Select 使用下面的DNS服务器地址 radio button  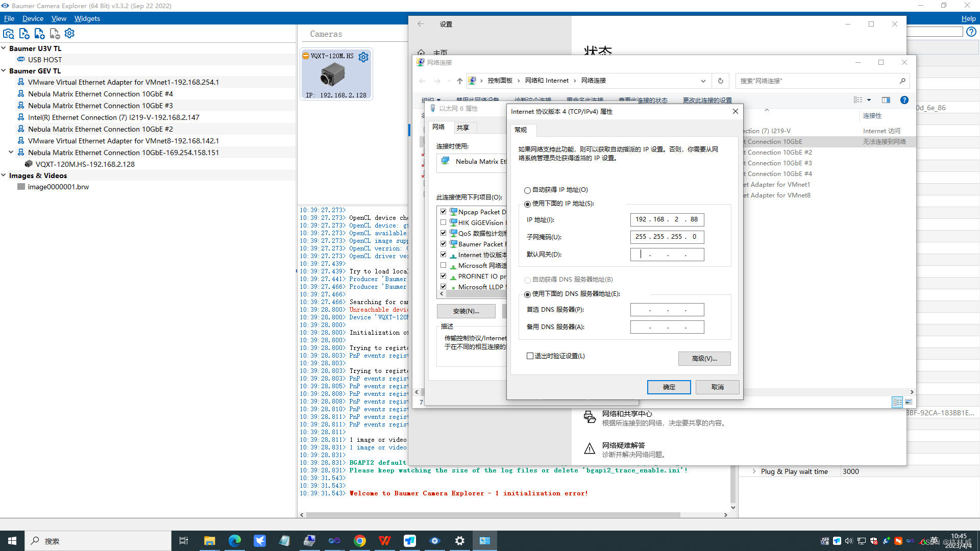click(528, 293)
